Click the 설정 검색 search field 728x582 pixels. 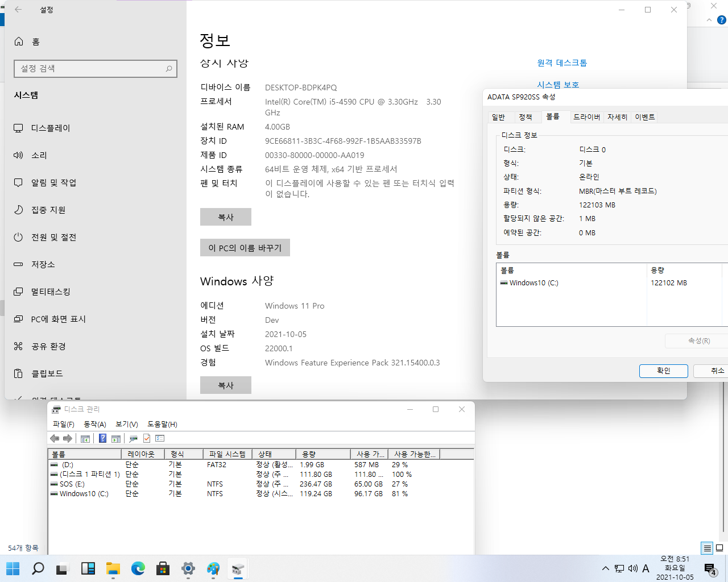pyautogui.click(x=96, y=69)
